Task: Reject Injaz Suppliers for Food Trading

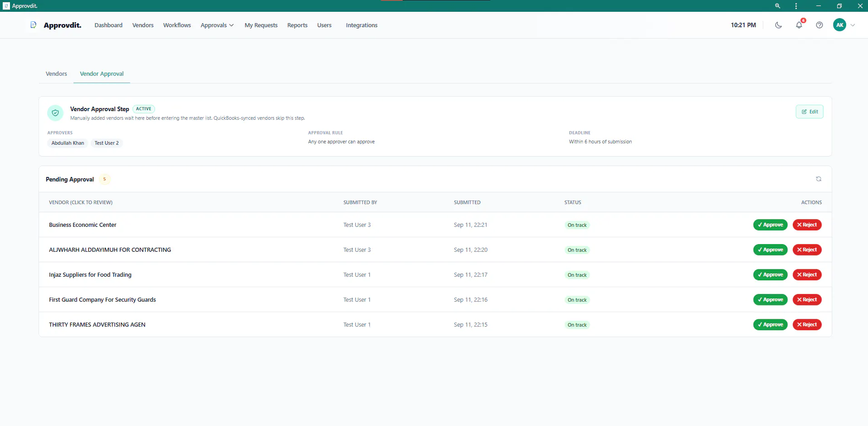Action: click(807, 274)
